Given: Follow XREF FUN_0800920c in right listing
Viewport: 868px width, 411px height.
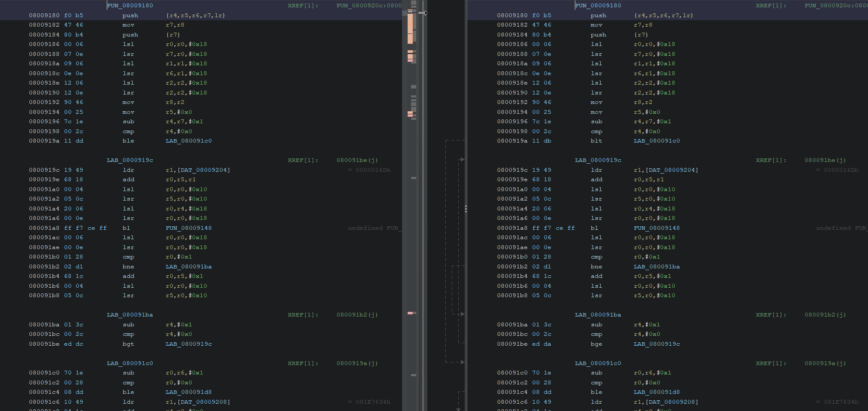Looking at the screenshot, I should pyautogui.click(x=836, y=6).
